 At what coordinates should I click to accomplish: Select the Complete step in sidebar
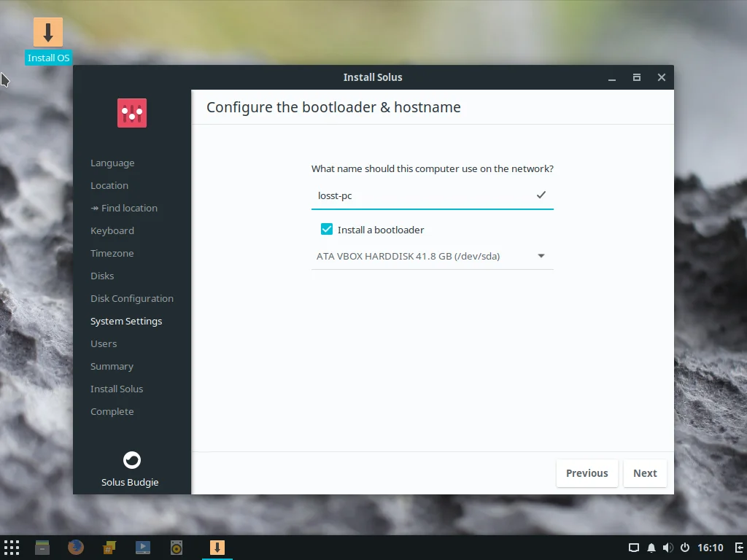[x=112, y=411]
